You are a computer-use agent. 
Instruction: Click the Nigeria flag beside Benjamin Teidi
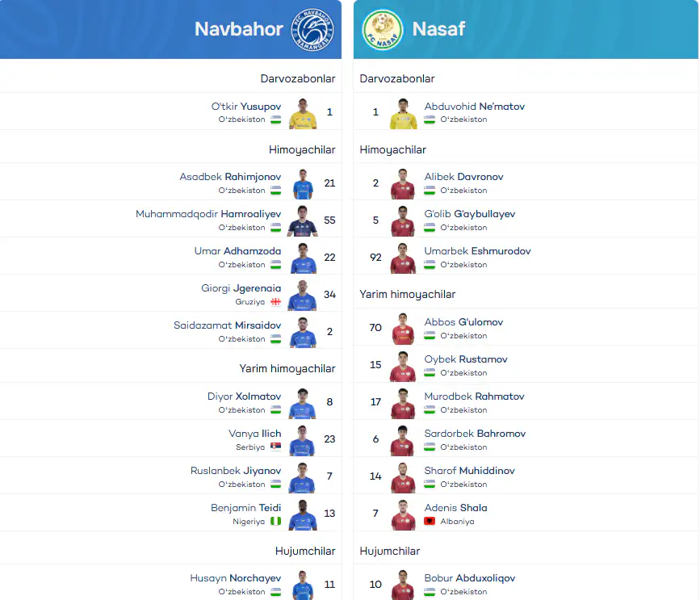(276, 521)
